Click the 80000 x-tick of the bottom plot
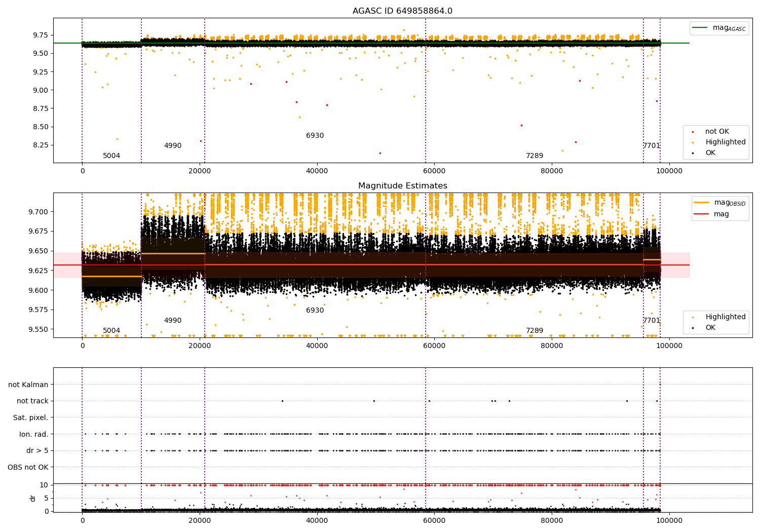760x532 pixels. (x=552, y=521)
